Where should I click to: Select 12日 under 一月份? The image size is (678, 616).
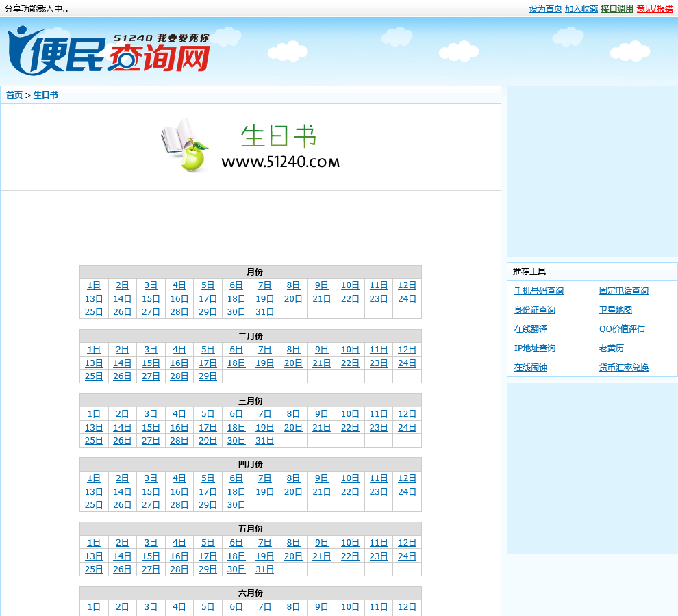tap(407, 285)
